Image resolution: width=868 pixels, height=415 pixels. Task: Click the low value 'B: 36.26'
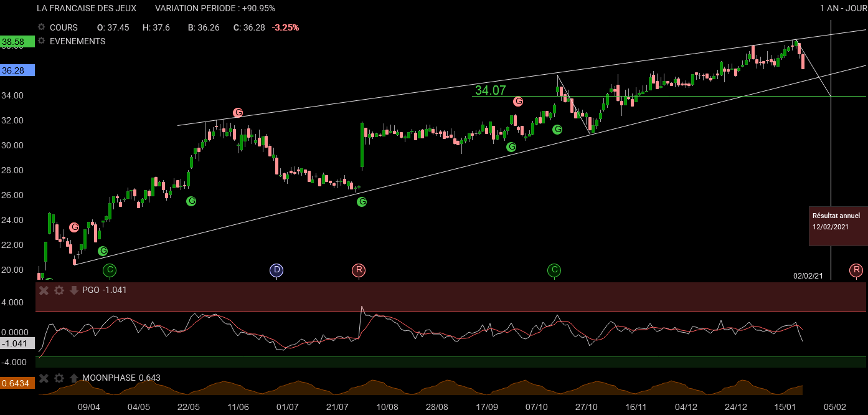click(204, 27)
